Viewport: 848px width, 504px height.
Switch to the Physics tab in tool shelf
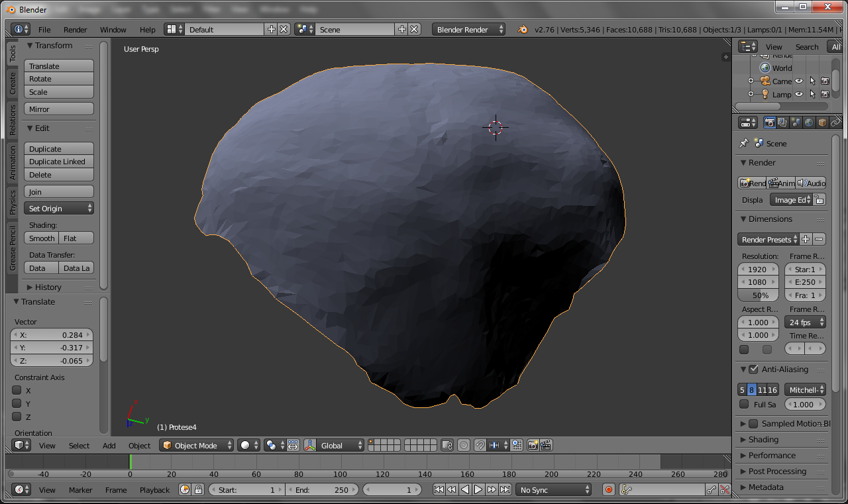coord(13,203)
